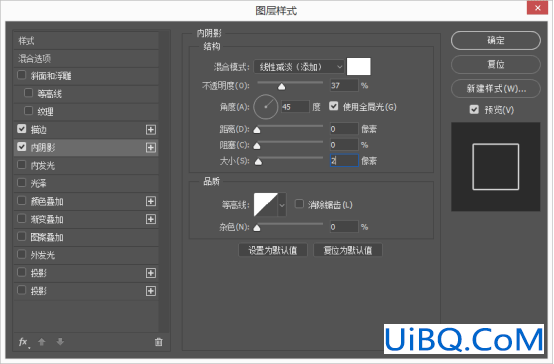Click the 阻塞 percent value field

pos(344,145)
